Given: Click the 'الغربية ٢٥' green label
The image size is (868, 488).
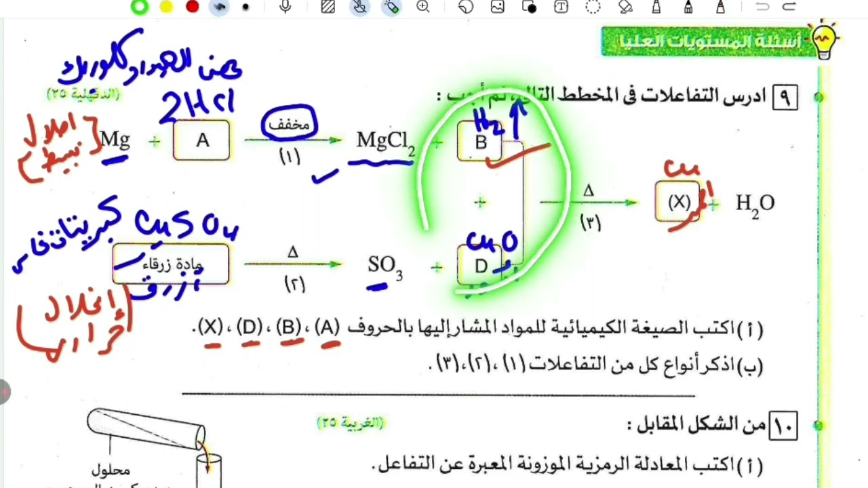Looking at the screenshot, I should pyautogui.click(x=350, y=423).
